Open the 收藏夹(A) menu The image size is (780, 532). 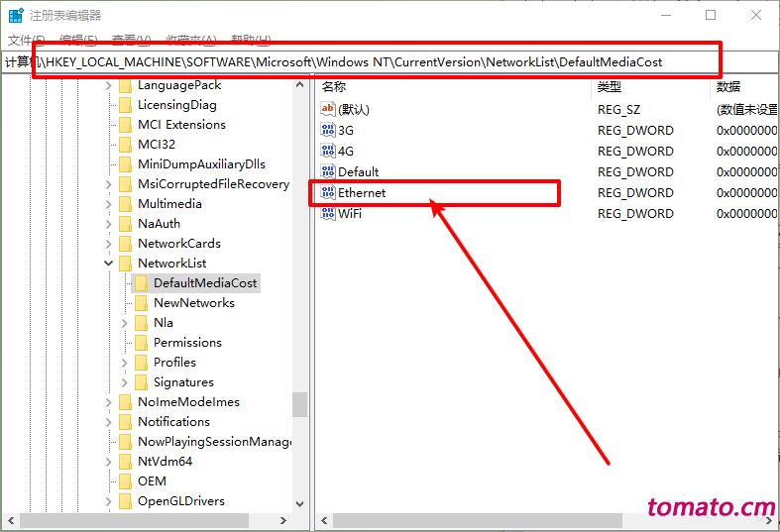point(191,40)
